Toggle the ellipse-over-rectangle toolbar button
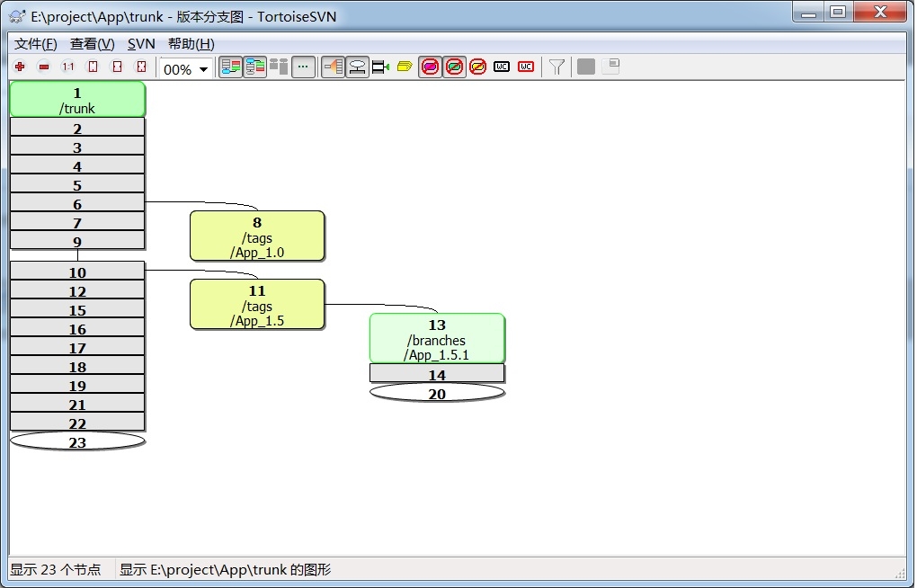The width and height of the screenshot is (917, 588). 357,67
